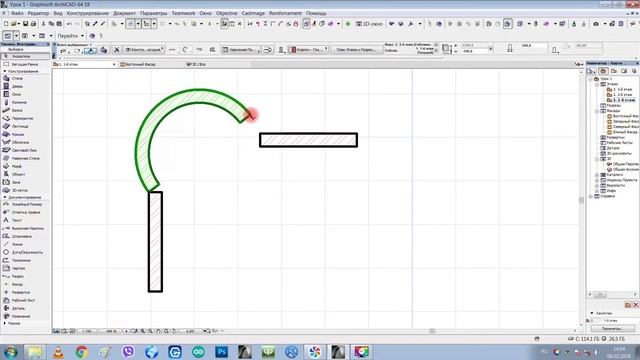Open the Конструирование menu

tap(88, 13)
